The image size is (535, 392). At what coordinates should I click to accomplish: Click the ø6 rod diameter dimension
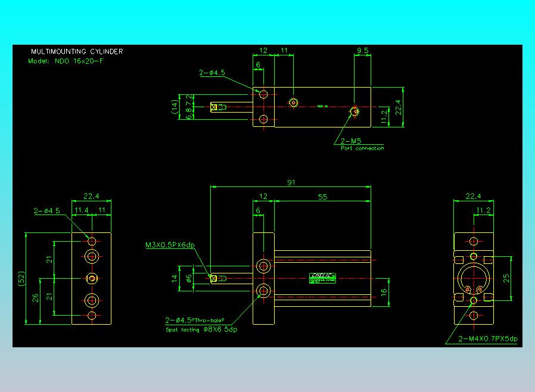point(189,279)
